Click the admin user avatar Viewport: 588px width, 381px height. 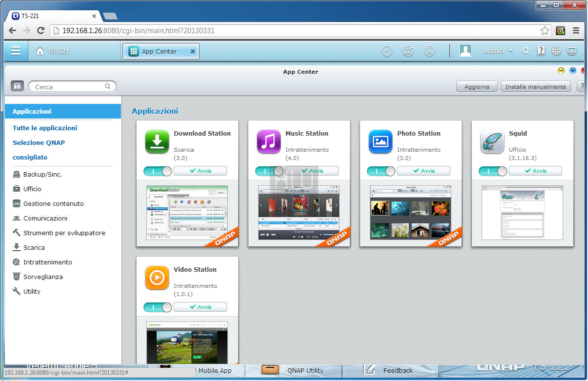pos(466,51)
